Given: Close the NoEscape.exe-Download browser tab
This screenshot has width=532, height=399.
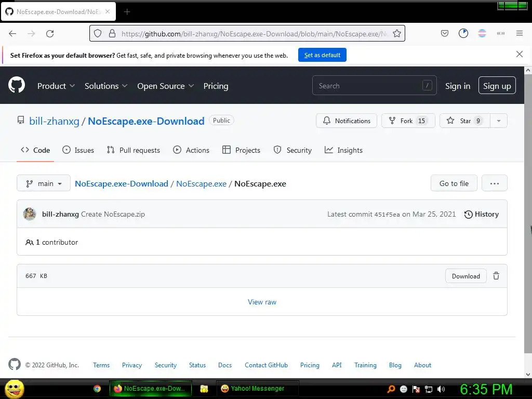Looking at the screenshot, I should 108,11.
